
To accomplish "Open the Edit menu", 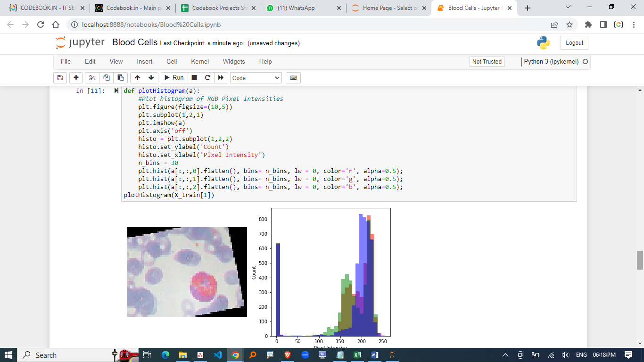I will point(90,62).
